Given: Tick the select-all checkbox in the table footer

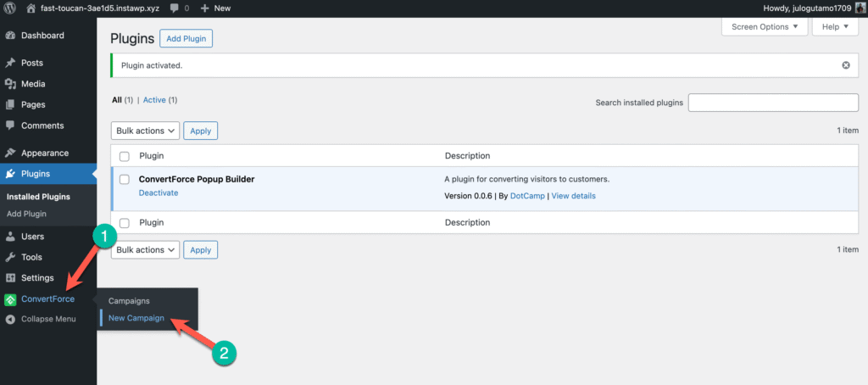Looking at the screenshot, I should (x=125, y=223).
